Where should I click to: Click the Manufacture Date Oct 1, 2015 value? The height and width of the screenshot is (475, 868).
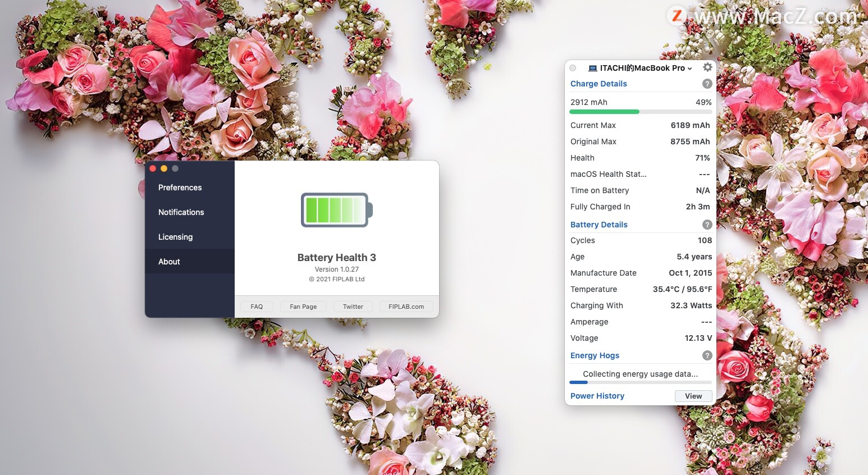click(x=690, y=273)
